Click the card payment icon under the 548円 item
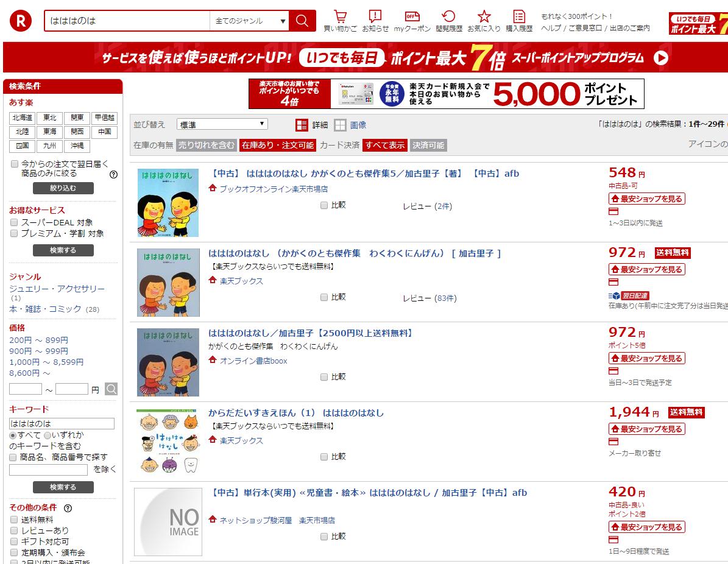This screenshot has height=564, width=728. 613,212
